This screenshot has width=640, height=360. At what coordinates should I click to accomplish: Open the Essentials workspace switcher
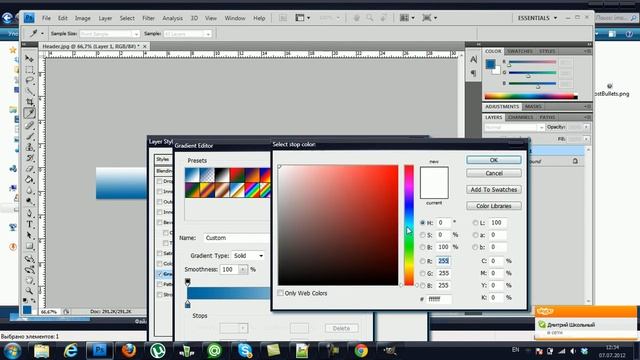[x=537, y=18]
